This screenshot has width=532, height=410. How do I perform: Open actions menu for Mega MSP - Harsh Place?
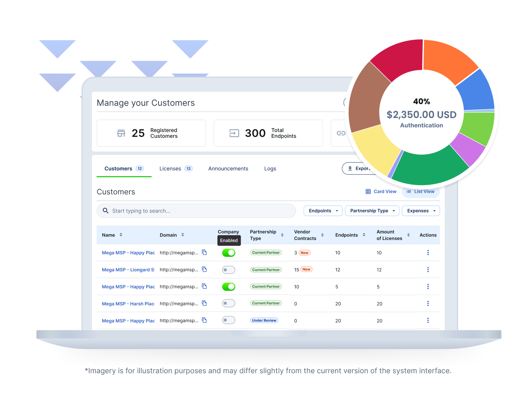[428, 304]
